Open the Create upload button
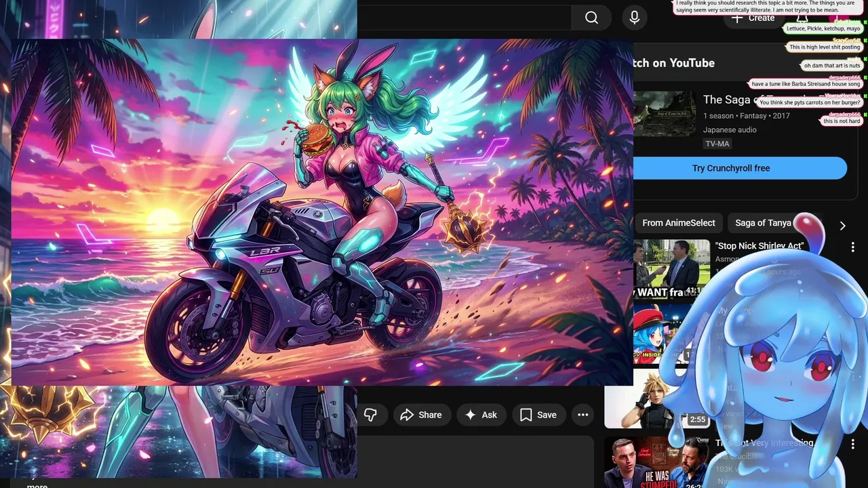The image size is (868, 488). tap(753, 18)
